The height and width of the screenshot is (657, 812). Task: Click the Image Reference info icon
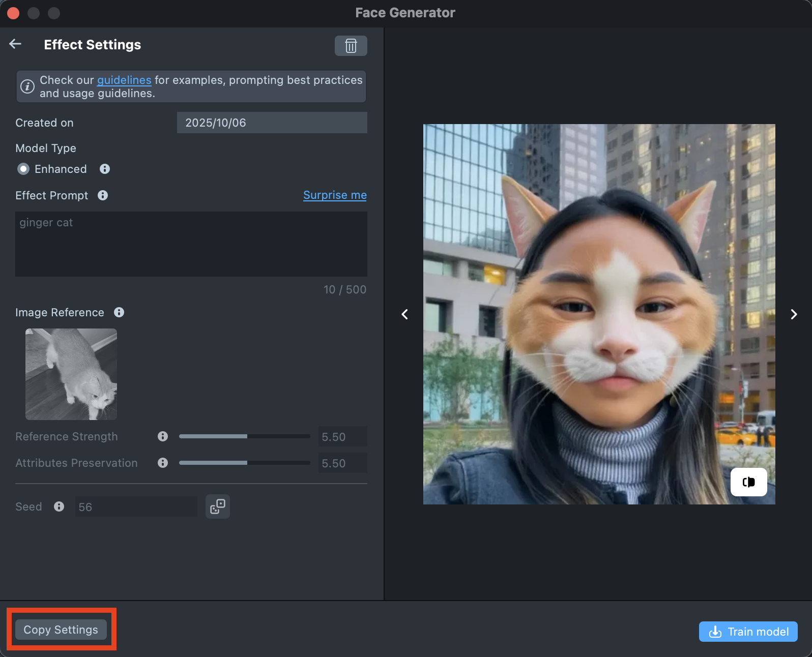pos(119,312)
